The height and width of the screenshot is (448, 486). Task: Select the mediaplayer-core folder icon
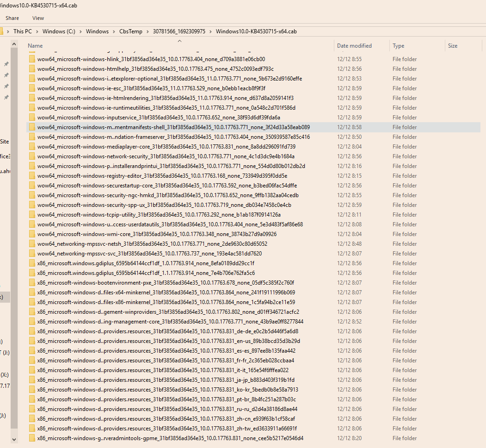pyautogui.click(x=31, y=146)
